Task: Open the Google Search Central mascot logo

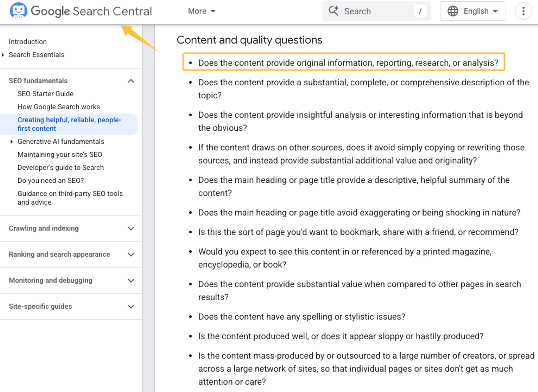Action: [18, 11]
